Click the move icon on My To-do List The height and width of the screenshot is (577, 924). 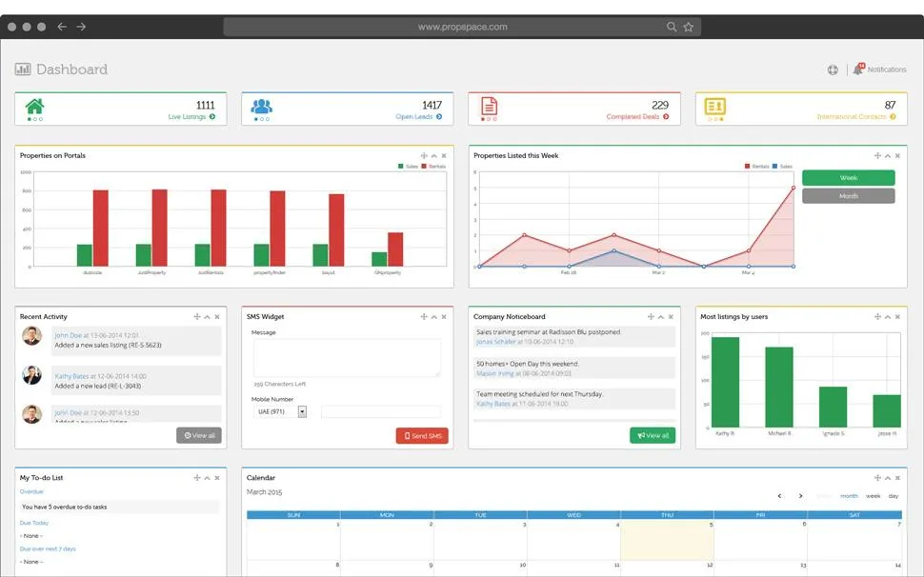(197, 477)
